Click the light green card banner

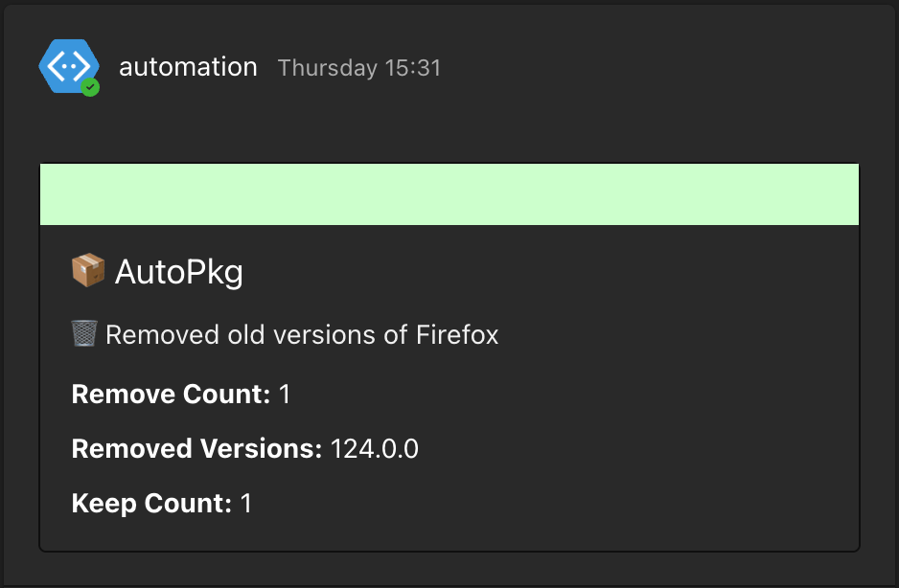449,194
